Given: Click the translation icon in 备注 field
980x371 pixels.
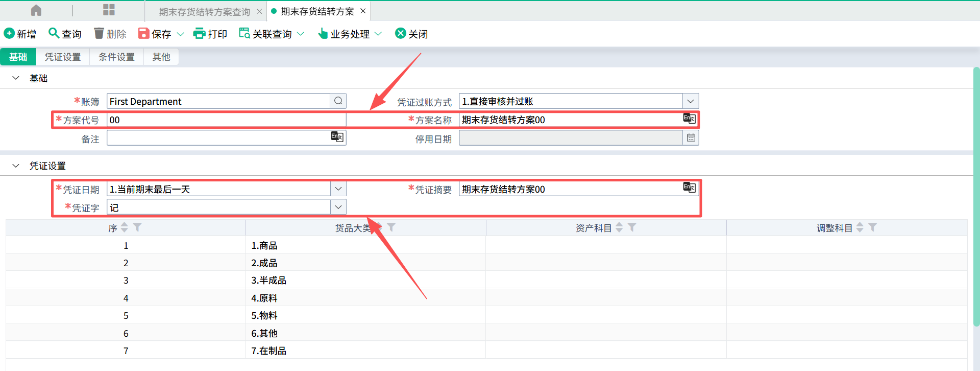Looking at the screenshot, I should [x=337, y=137].
